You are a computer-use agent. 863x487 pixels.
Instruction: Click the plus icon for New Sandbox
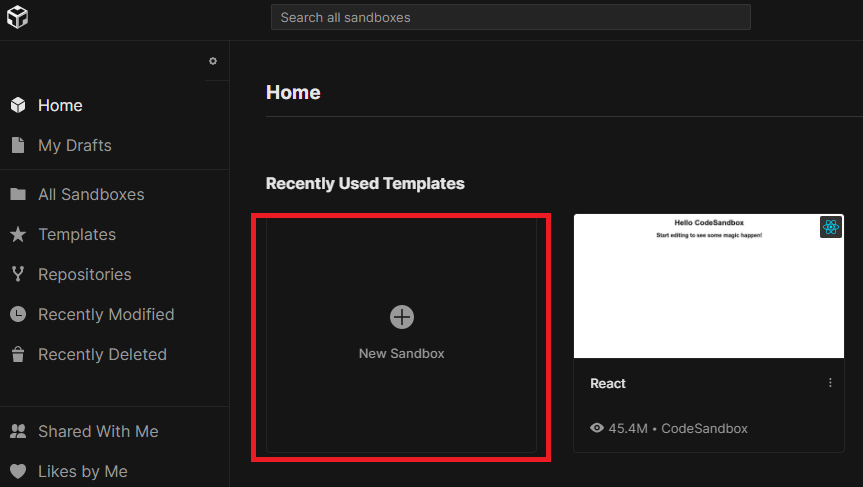click(x=402, y=317)
